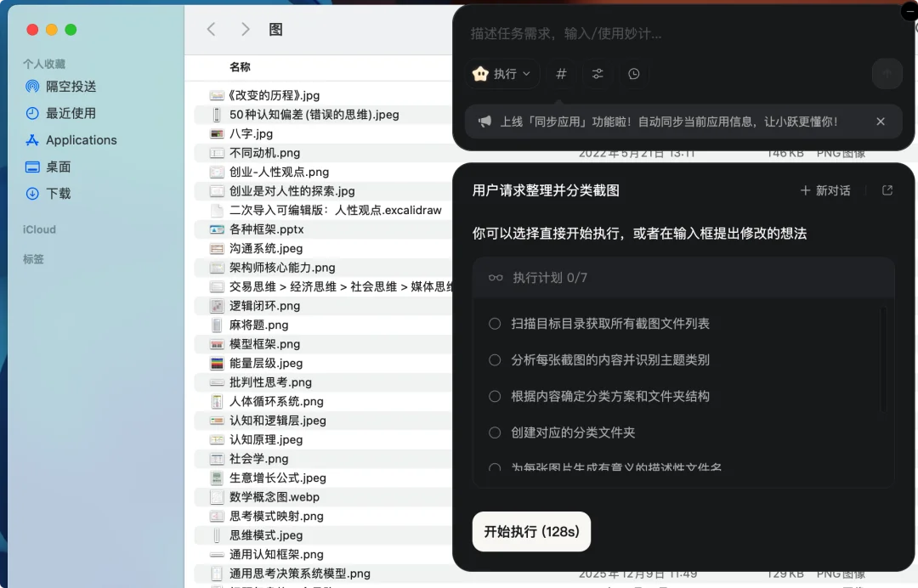Click the 开始执行 (128s) button
918x588 pixels.
(531, 531)
